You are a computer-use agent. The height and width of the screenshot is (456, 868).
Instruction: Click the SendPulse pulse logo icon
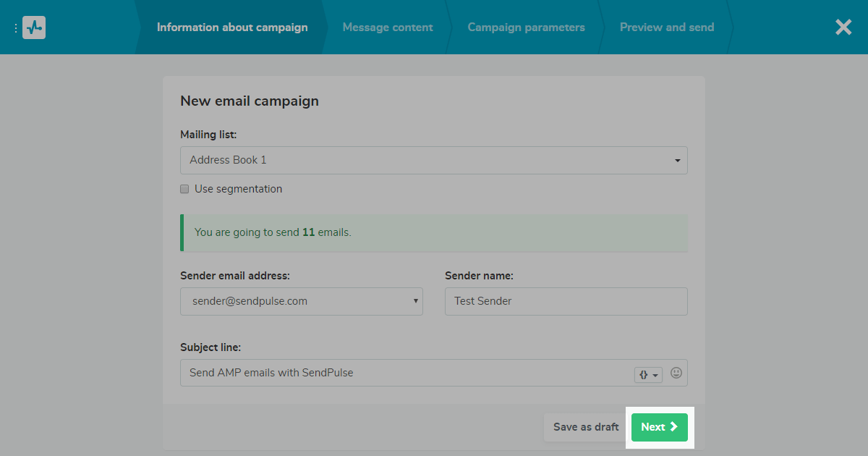(x=34, y=28)
